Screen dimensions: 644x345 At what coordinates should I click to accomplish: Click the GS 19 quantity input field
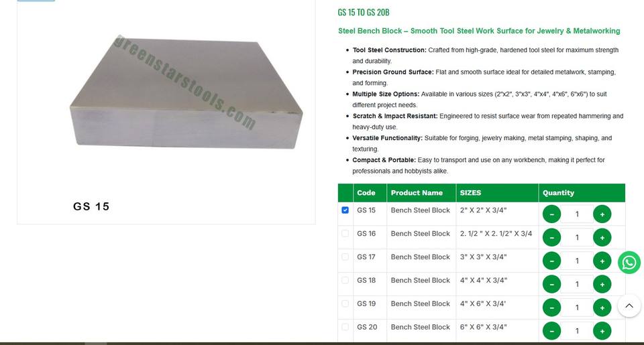[x=577, y=307]
